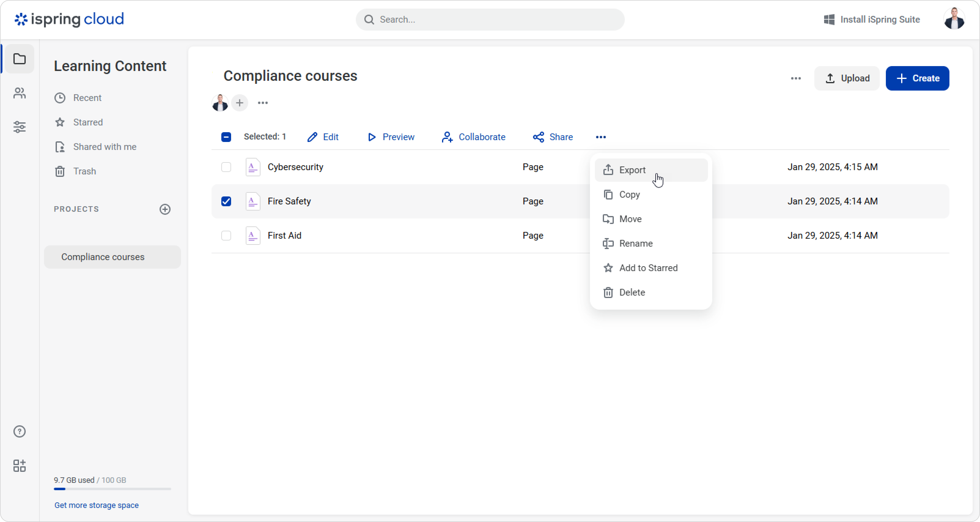Select the First Aid checkbox

(226, 235)
